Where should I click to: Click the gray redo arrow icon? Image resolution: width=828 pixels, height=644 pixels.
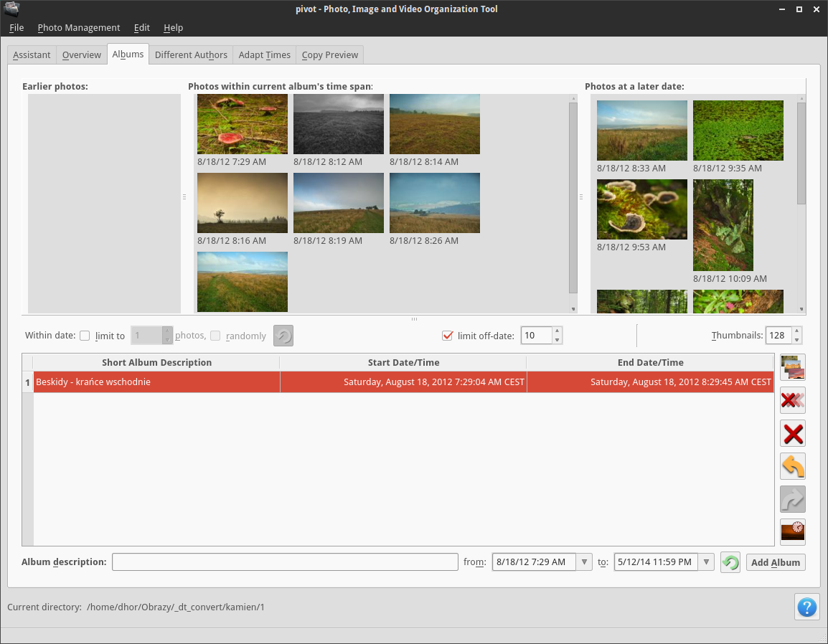point(793,499)
